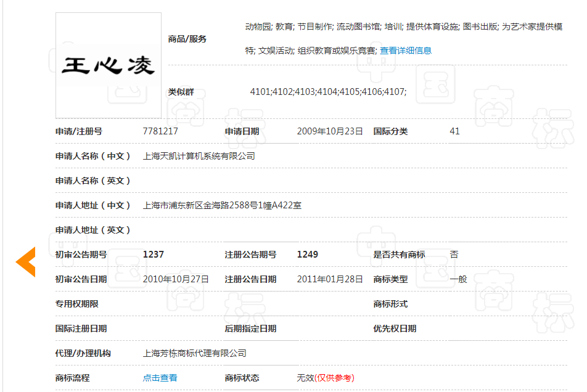Click the 初审公告期号 label

81,255
